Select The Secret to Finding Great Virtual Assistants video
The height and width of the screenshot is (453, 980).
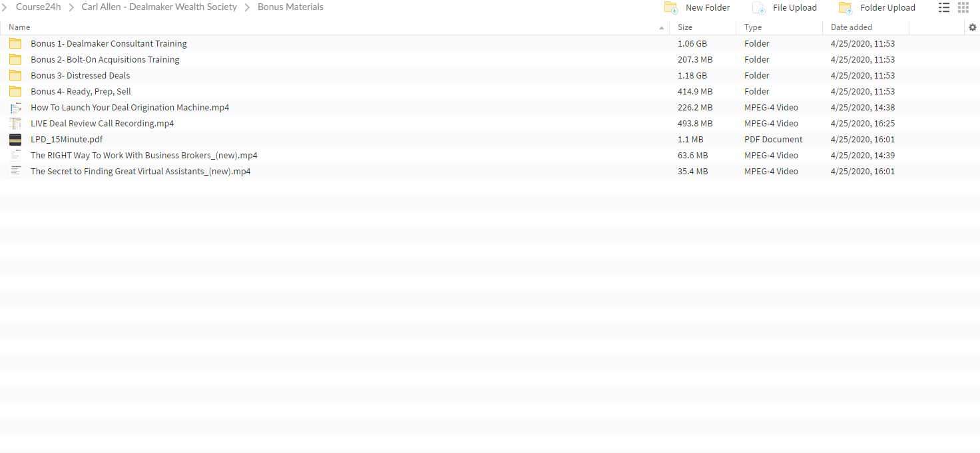pos(140,171)
